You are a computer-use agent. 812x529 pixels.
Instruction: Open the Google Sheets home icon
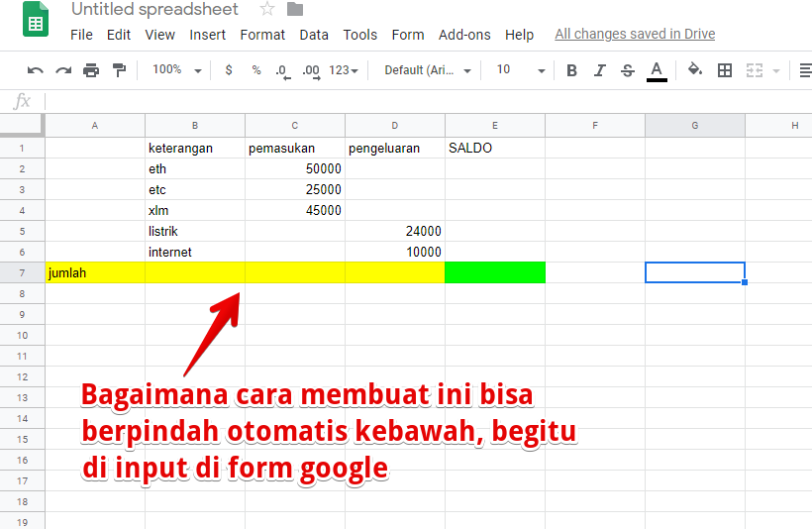pyautogui.click(x=36, y=19)
